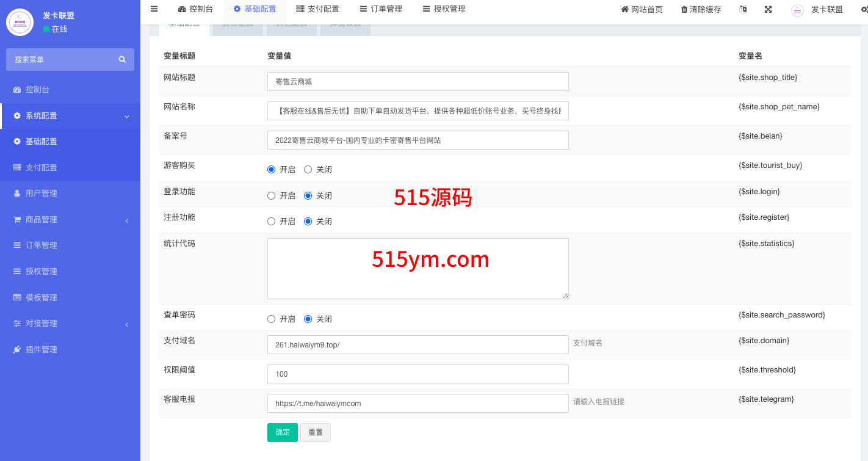Click the green 确定 button
This screenshot has width=868, height=461.
coord(283,432)
